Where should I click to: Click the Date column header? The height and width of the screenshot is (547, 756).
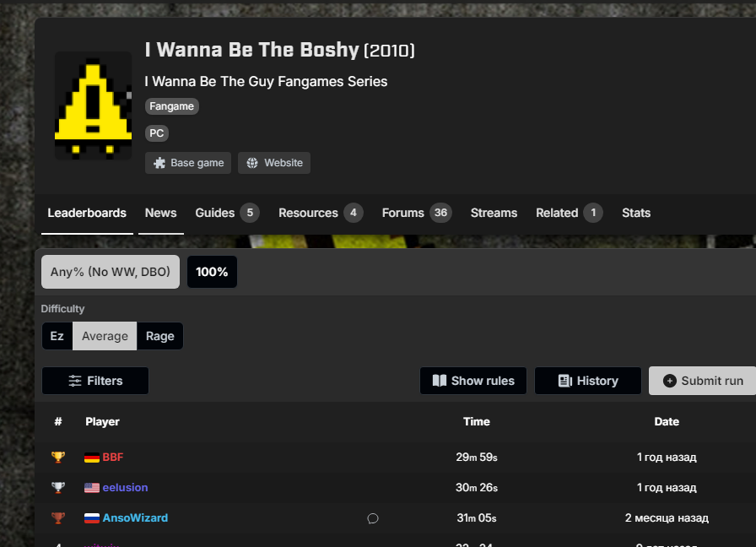(667, 421)
